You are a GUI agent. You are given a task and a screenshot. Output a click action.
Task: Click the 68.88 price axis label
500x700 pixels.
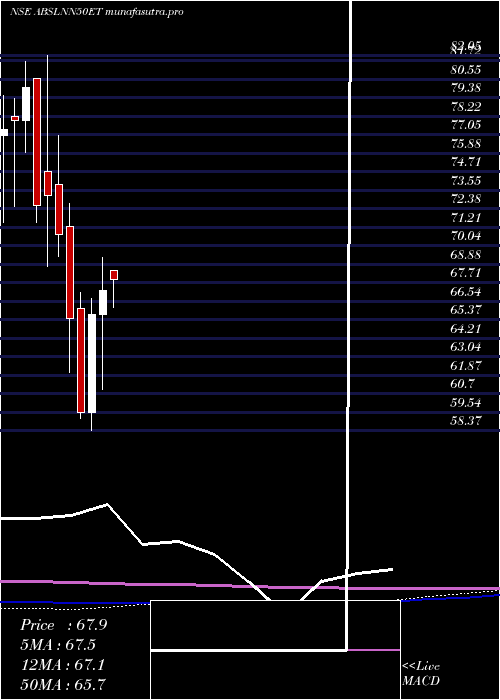(x=466, y=255)
